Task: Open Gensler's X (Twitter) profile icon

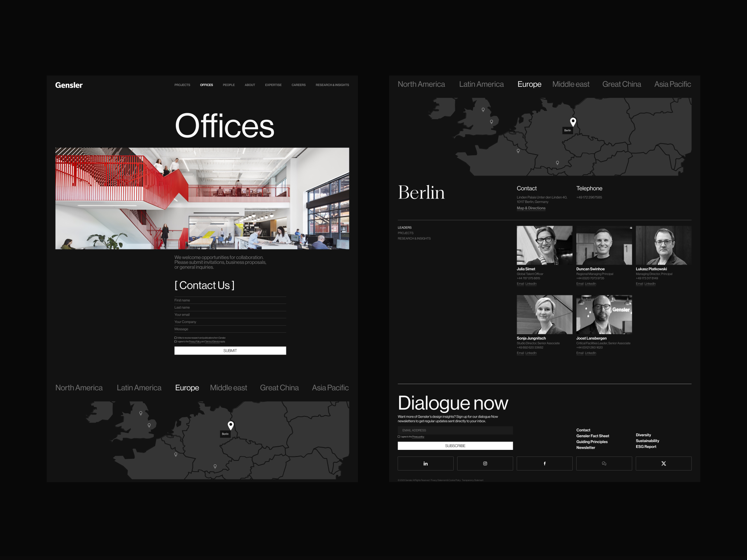Action: coord(663,463)
